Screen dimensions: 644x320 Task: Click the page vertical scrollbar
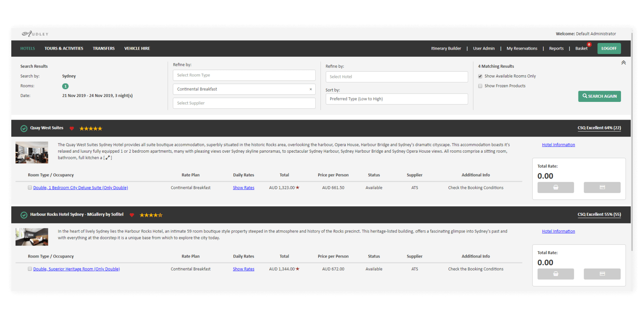point(632,141)
